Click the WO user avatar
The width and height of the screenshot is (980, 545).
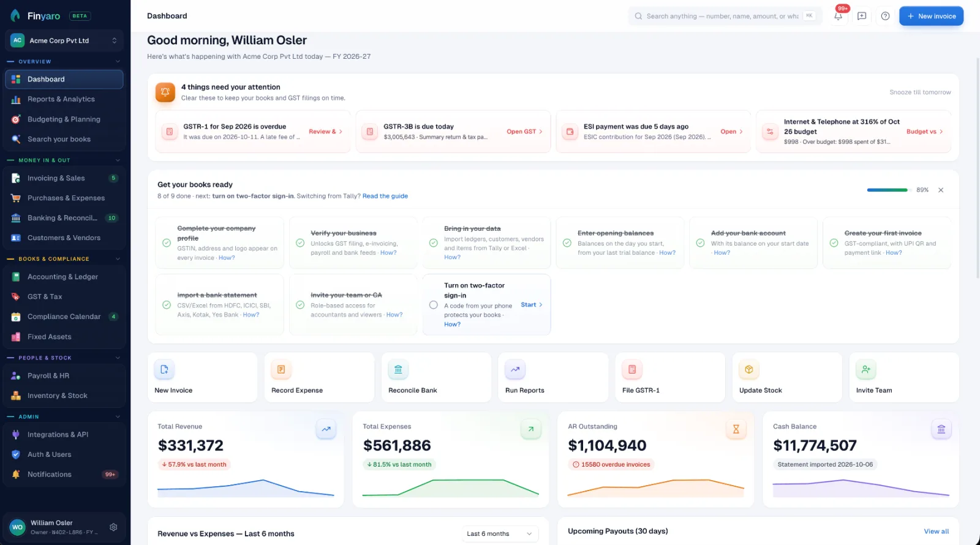[17, 527]
